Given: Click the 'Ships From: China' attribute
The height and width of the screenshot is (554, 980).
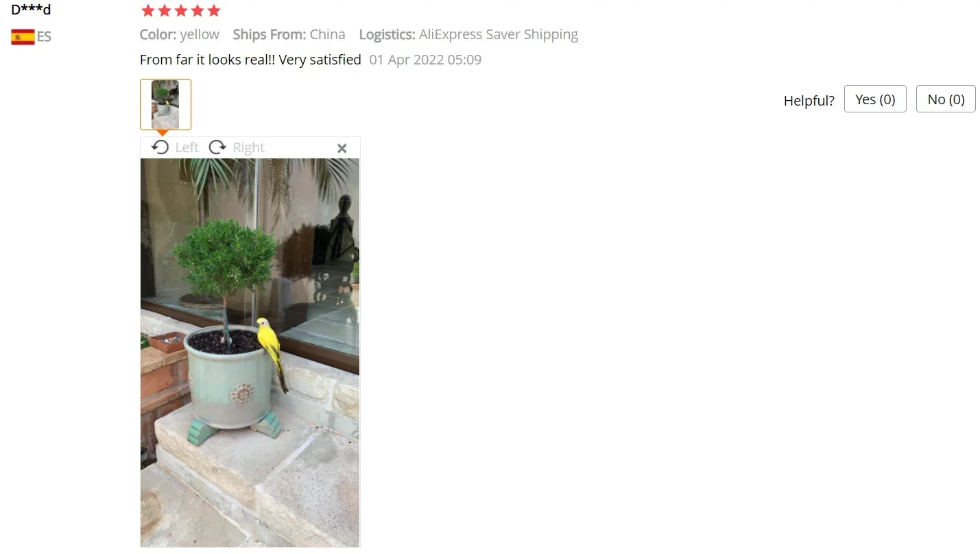Looking at the screenshot, I should [289, 34].
